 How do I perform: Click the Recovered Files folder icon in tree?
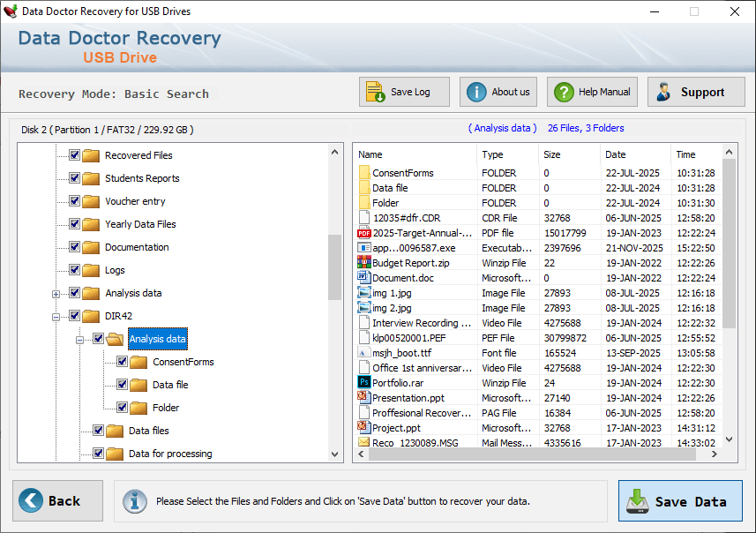pyautogui.click(x=91, y=155)
